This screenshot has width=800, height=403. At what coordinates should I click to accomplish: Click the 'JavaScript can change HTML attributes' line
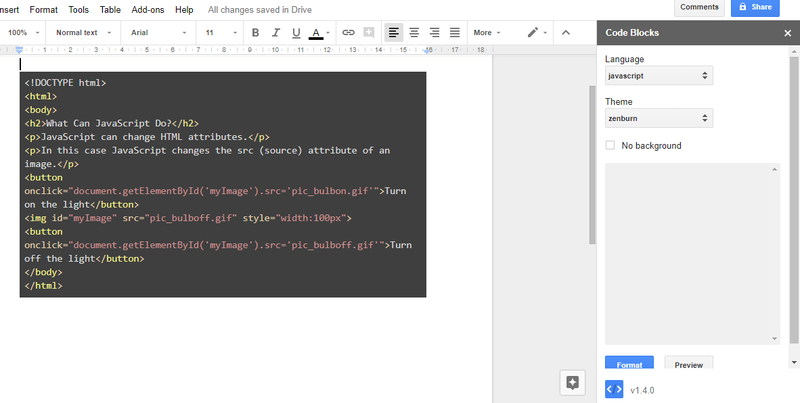[147, 137]
